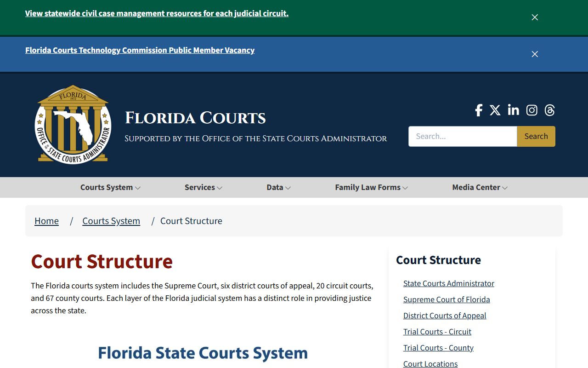Open Court Locations sidebar link
The width and height of the screenshot is (588, 368).
tap(430, 364)
